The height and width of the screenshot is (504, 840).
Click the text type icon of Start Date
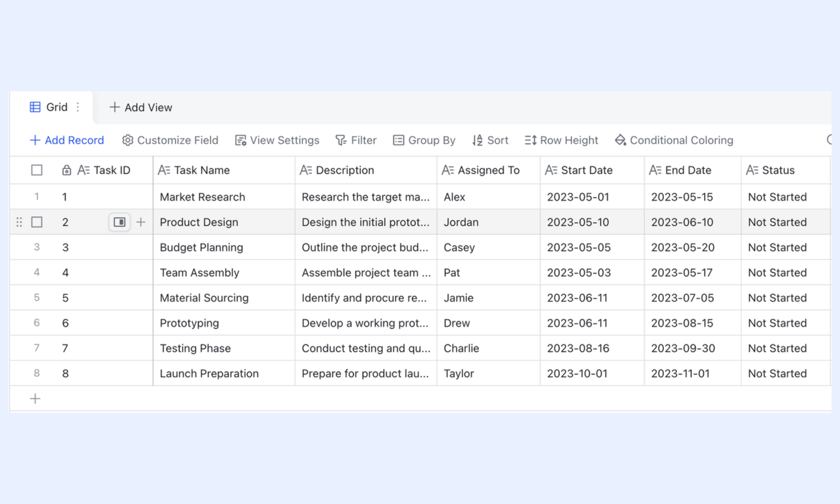point(551,170)
